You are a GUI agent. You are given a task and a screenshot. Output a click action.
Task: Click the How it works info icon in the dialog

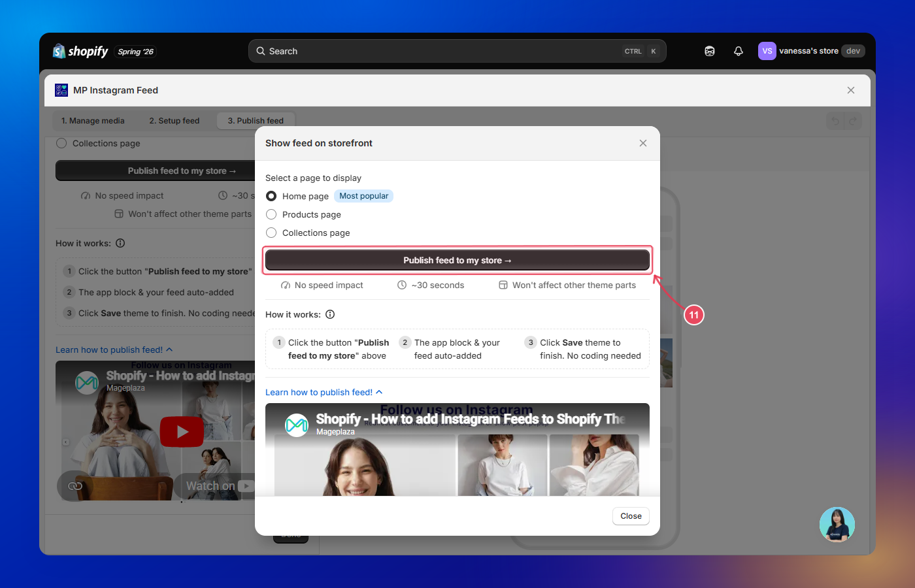coord(330,314)
